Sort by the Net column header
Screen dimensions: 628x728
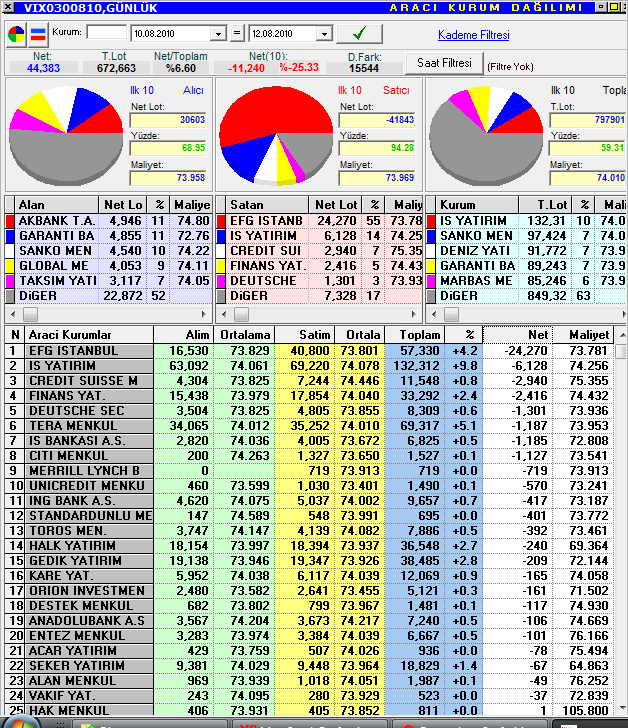tap(518, 335)
